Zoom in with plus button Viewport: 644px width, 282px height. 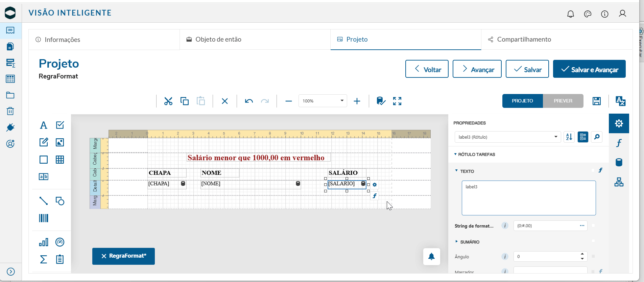tap(357, 101)
